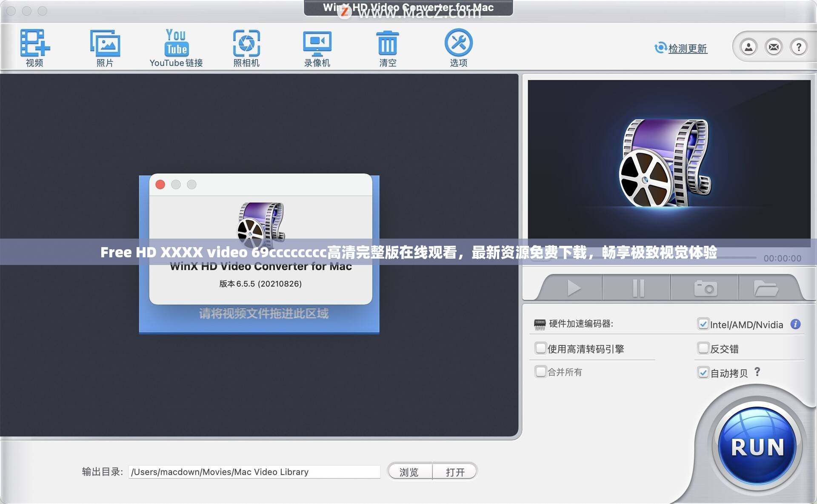This screenshot has width=817, height=504.
Task: Toggle the 自动拷贝 checkbox off
Action: pos(703,373)
